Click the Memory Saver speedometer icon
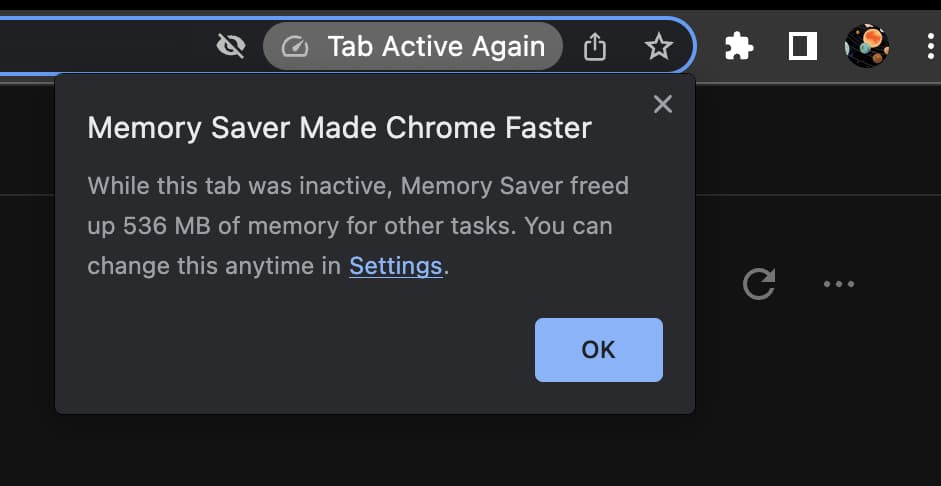The image size is (941, 486). point(295,47)
